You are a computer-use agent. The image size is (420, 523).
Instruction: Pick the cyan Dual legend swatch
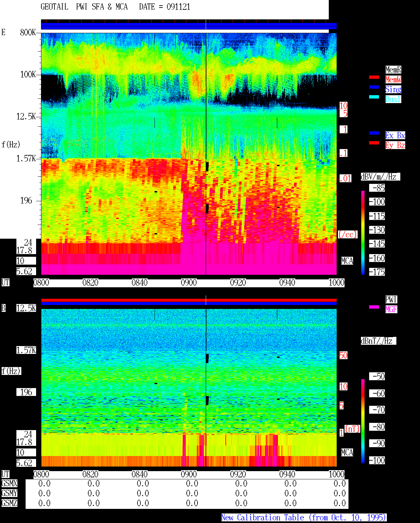[x=374, y=97]
